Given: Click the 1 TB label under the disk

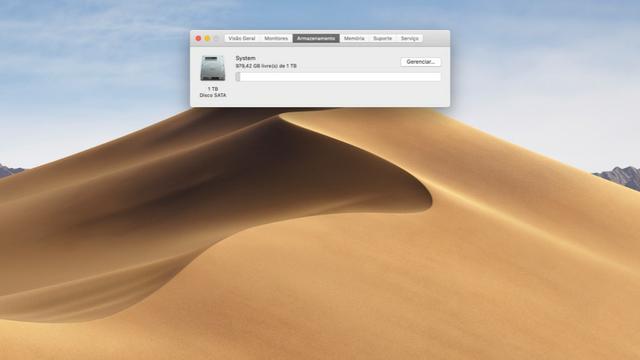Looking at the screenshot, I should tap(213, 89).
